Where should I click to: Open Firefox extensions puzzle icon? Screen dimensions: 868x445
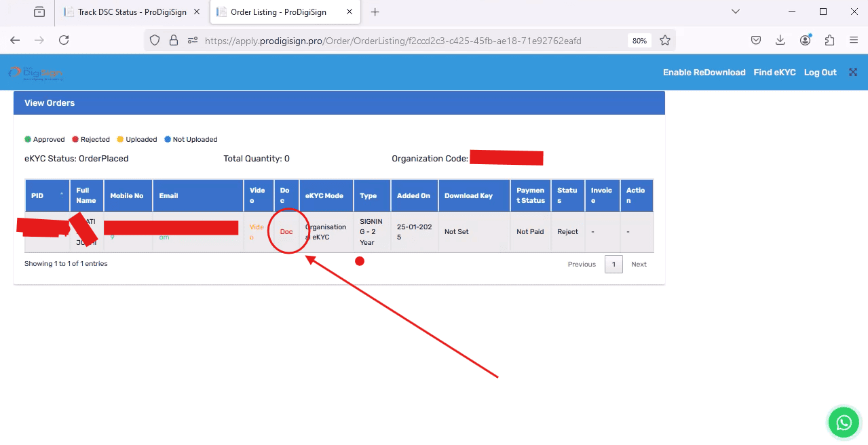point(829,41)
